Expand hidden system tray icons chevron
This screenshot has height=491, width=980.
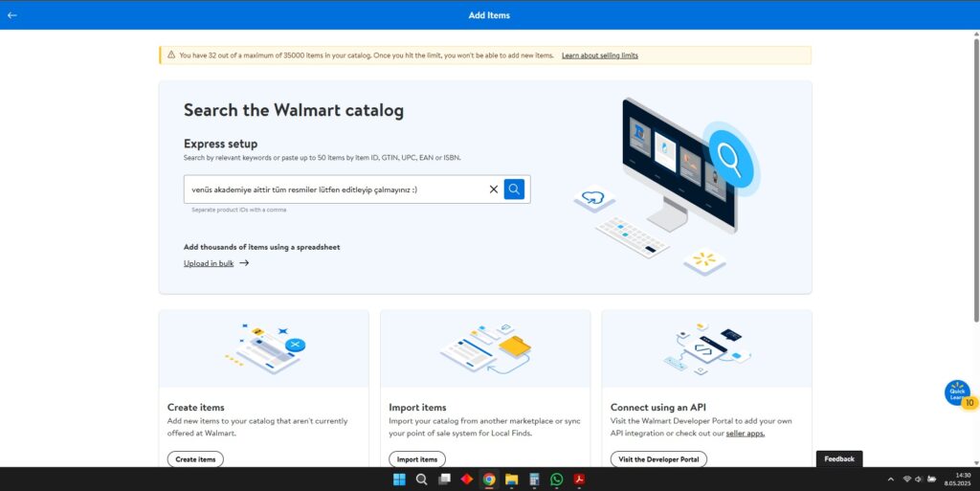coord(891,480)
